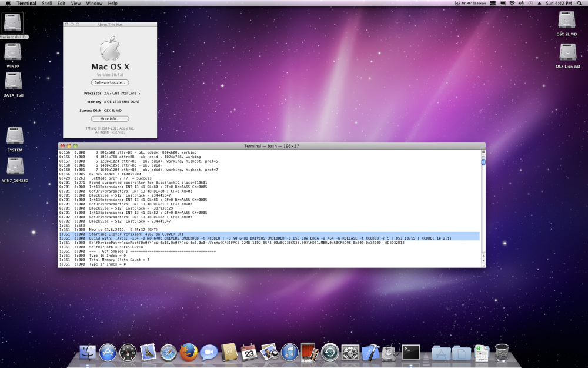The image size is (588, 368).
Task: Click 'Total Memory Slots Count = 4' line
Action: (119, 260)
